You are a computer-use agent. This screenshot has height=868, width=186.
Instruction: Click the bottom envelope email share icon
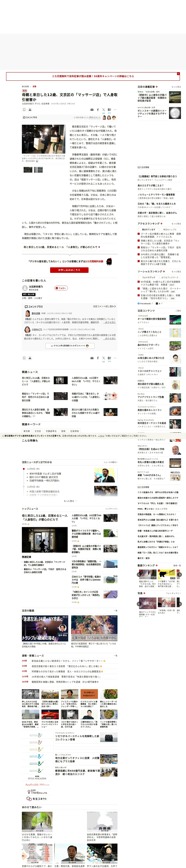92,358
